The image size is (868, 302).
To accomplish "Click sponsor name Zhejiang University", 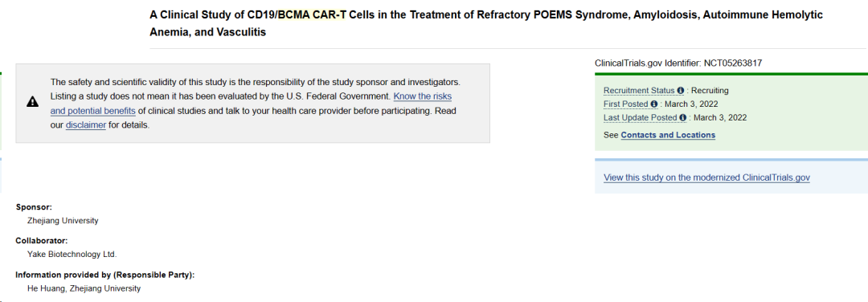I will coord(63,221).
